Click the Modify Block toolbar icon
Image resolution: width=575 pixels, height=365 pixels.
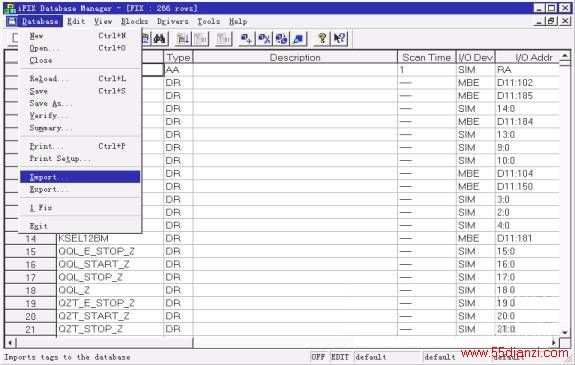[x=299, y=39]
